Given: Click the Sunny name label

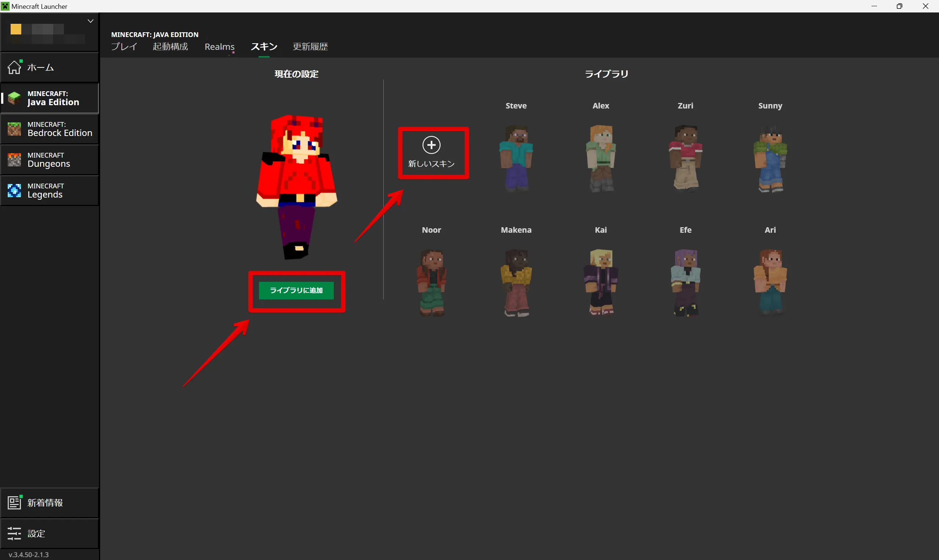Looking at the screenshot, I should [770, 106].
